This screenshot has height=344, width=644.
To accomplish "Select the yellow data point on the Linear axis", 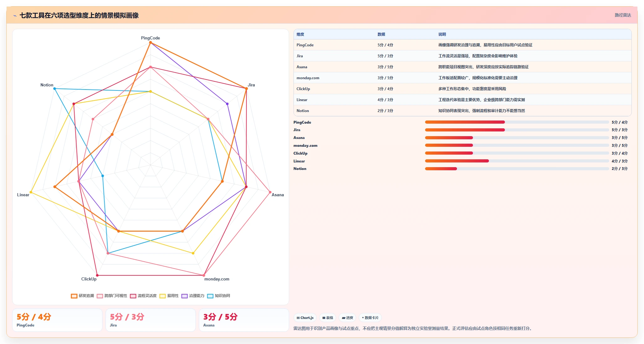I will 31,192.
